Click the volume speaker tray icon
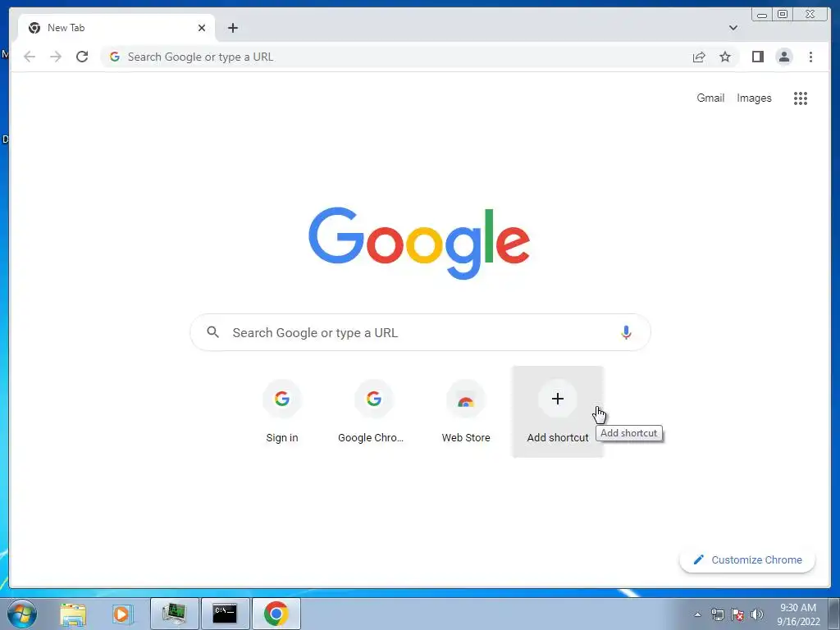 [x=756, y=614]
